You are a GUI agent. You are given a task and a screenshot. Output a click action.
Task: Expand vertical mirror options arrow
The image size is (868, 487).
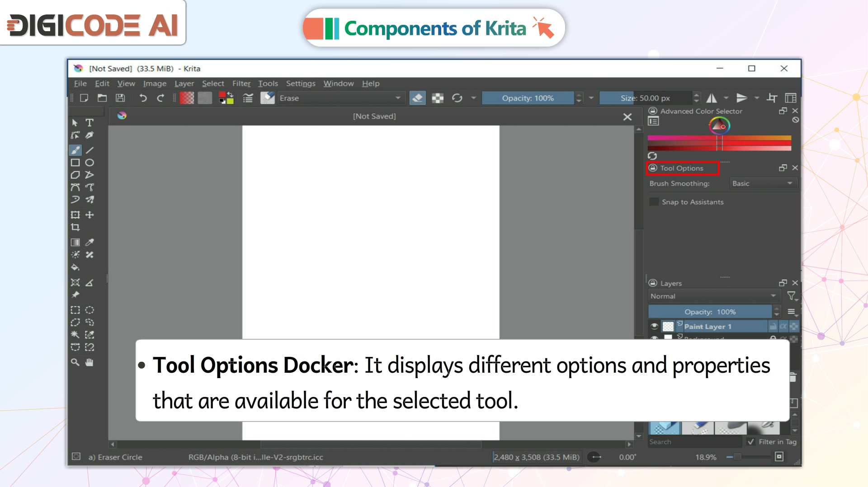[756, 98]
